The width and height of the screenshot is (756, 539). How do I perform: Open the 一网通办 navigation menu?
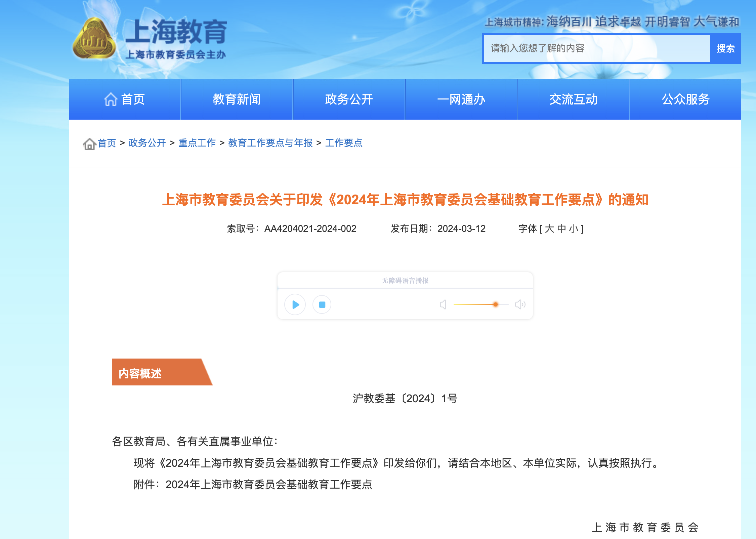pos(461,99)
